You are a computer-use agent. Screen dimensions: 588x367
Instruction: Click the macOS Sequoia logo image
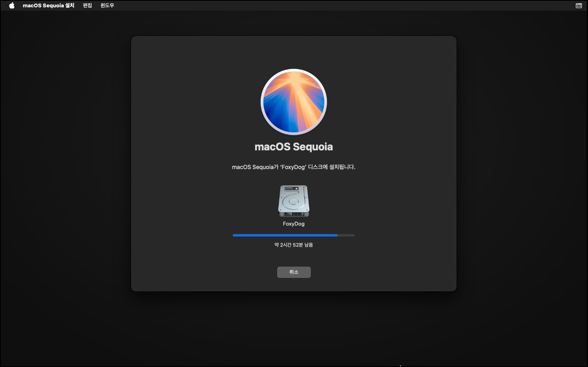click(x=294, y=102)
